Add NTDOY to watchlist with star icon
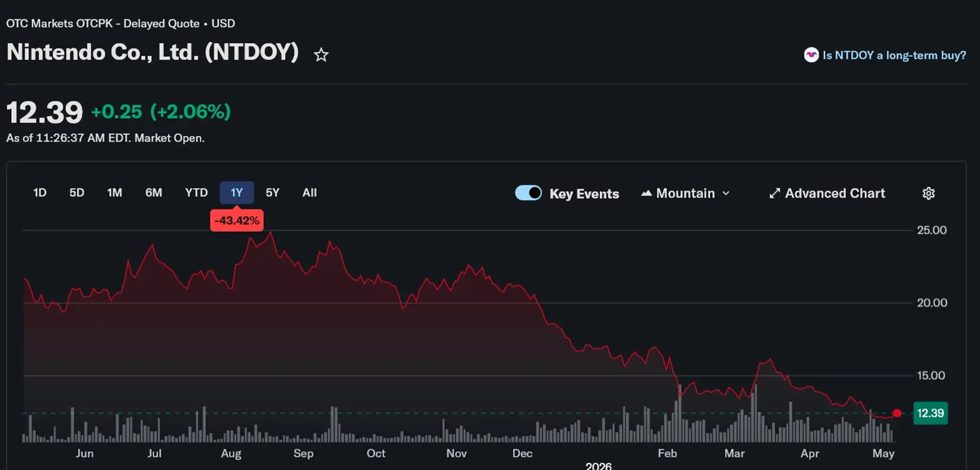The width and height of the screenshot is (980, 470). [x=321, y=55]
